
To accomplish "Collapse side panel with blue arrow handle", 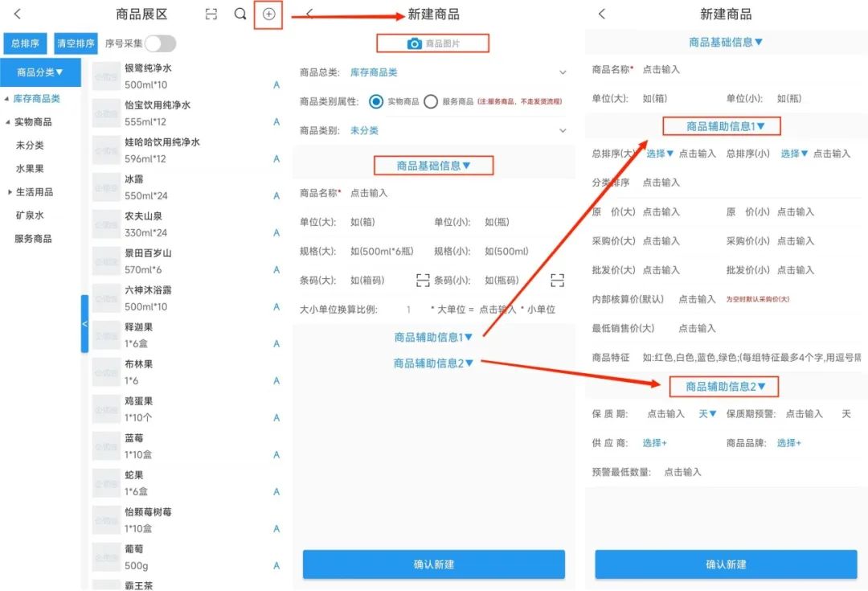I will pyautogui.click(x=84, y=323).
